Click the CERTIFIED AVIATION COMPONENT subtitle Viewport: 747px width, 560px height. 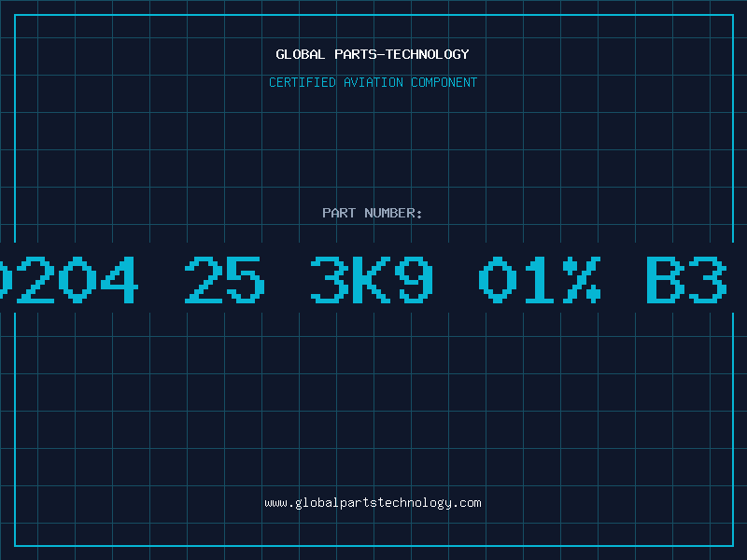[x=373, y=82]
